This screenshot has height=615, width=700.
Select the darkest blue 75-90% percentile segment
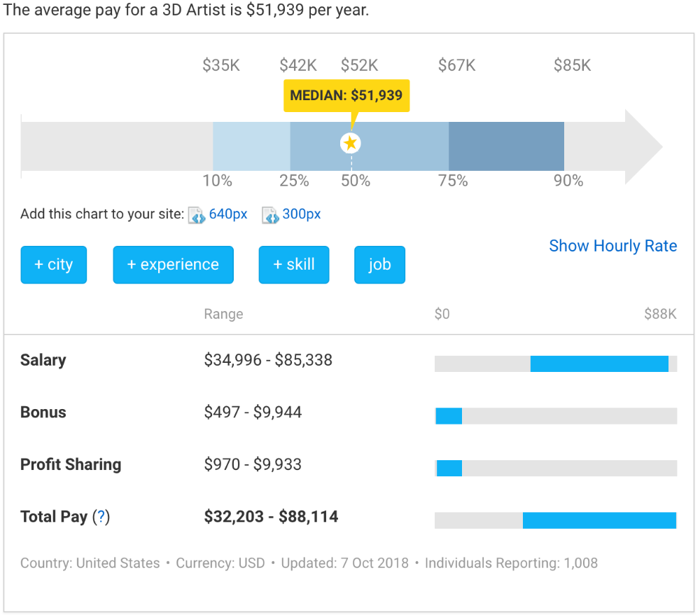coord(505,146)
